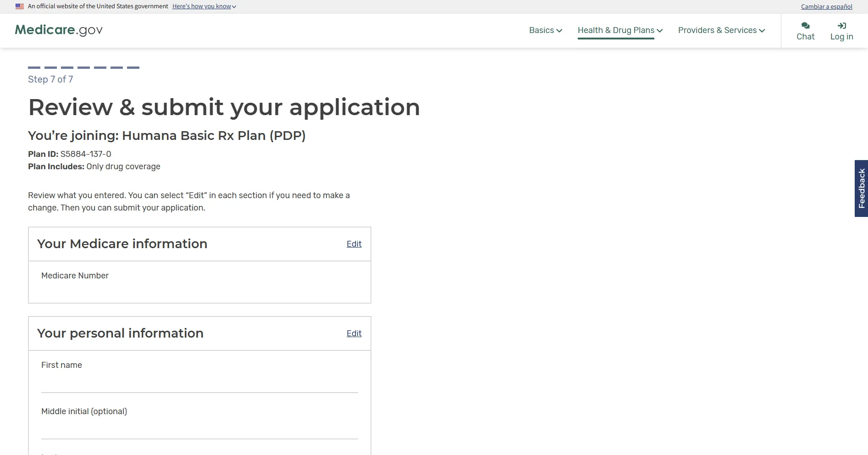Click the US flag icon
The width and height of the screenshot is (868, 455).
click(x=20, y=6)
